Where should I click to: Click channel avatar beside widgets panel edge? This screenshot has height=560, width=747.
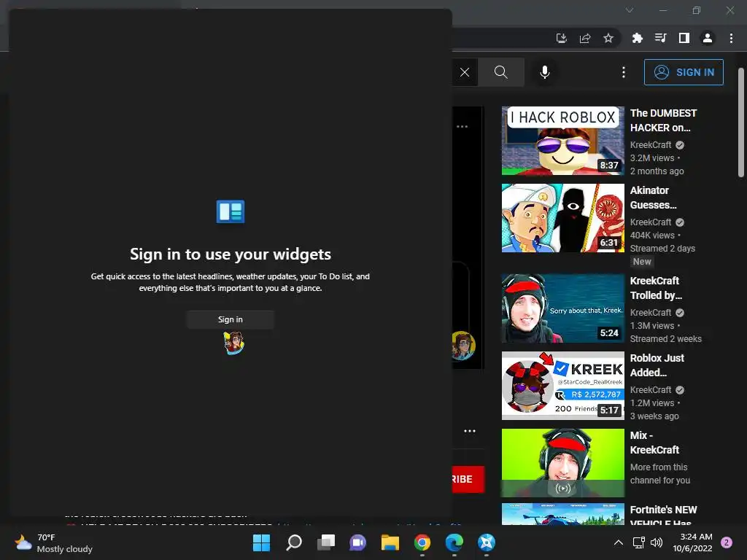pyautogui.click(x=463, y=346)
